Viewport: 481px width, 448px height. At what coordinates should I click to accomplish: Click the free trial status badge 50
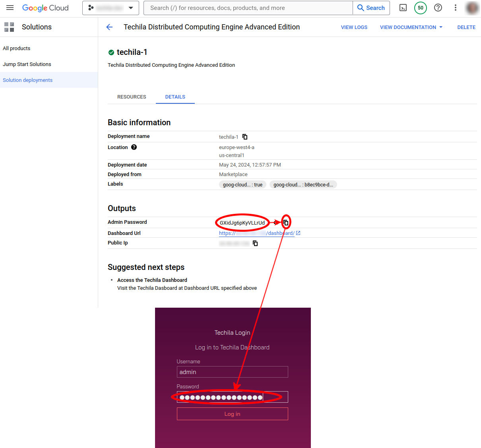(421, 8)
